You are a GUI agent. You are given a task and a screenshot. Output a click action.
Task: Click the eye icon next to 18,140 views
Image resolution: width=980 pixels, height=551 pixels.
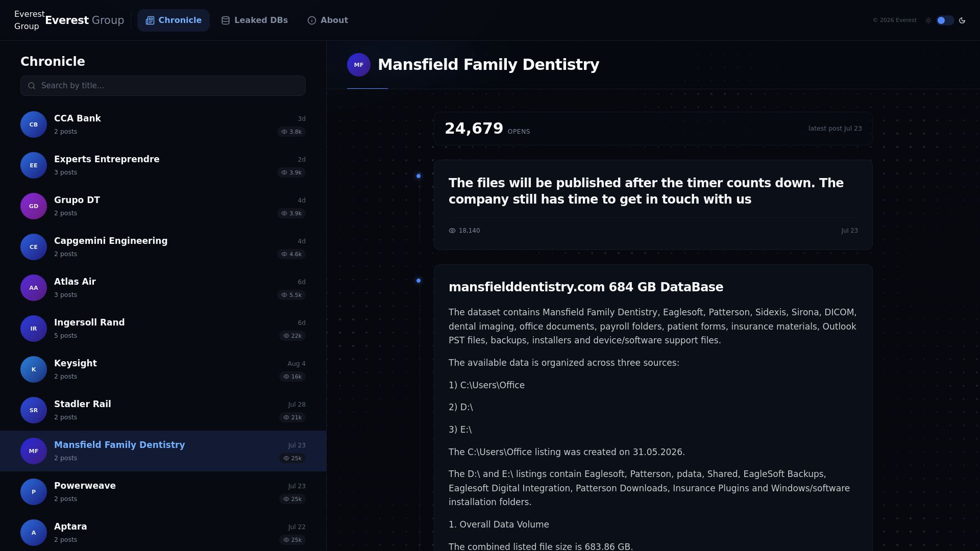click(x=452, y=231)
